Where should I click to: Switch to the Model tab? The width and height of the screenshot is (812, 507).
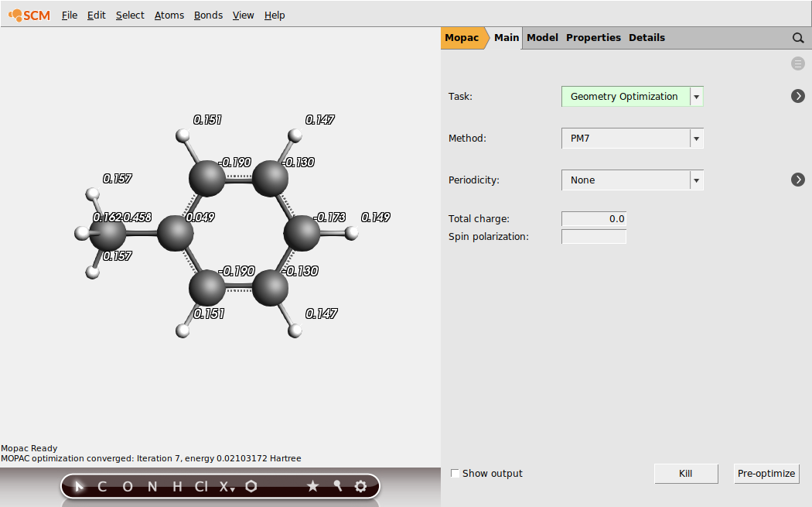point(542,38)
